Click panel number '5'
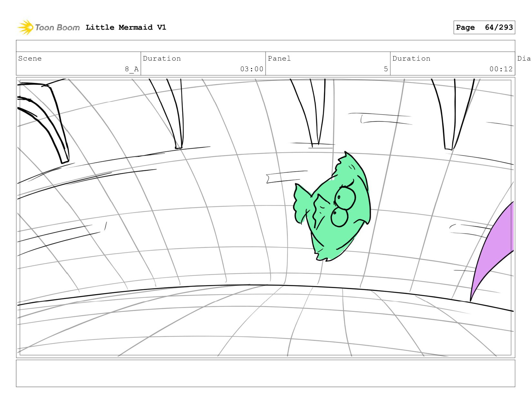Screen dimensions: 532x411 (386, 69)
